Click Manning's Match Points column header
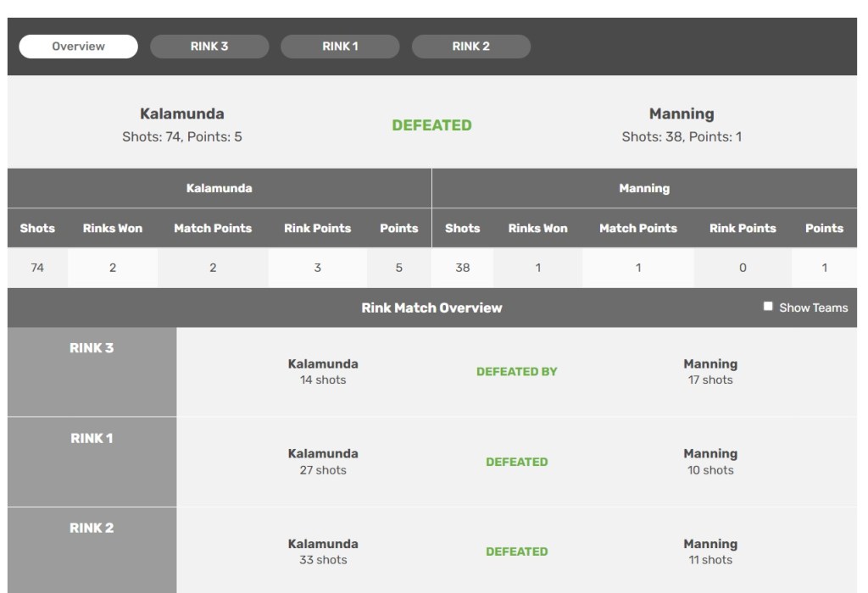The width and height of the screenshot is (868, 593). [638, 228]
